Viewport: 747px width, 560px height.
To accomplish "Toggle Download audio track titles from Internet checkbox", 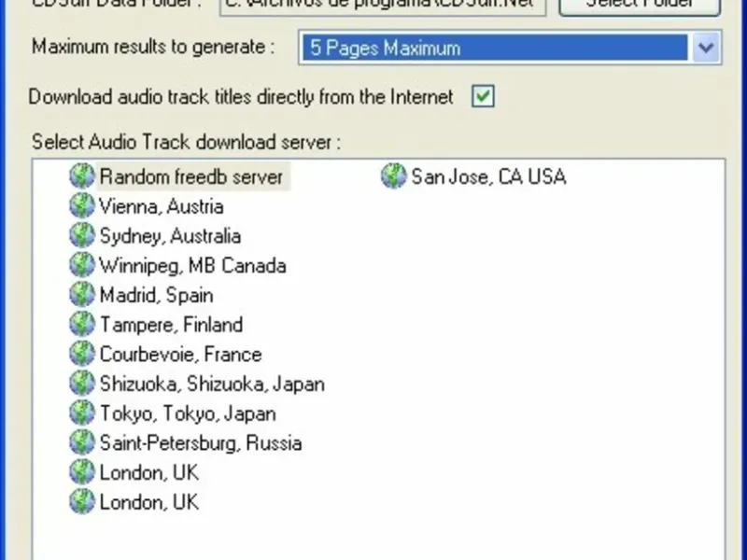I will (483, 96).
